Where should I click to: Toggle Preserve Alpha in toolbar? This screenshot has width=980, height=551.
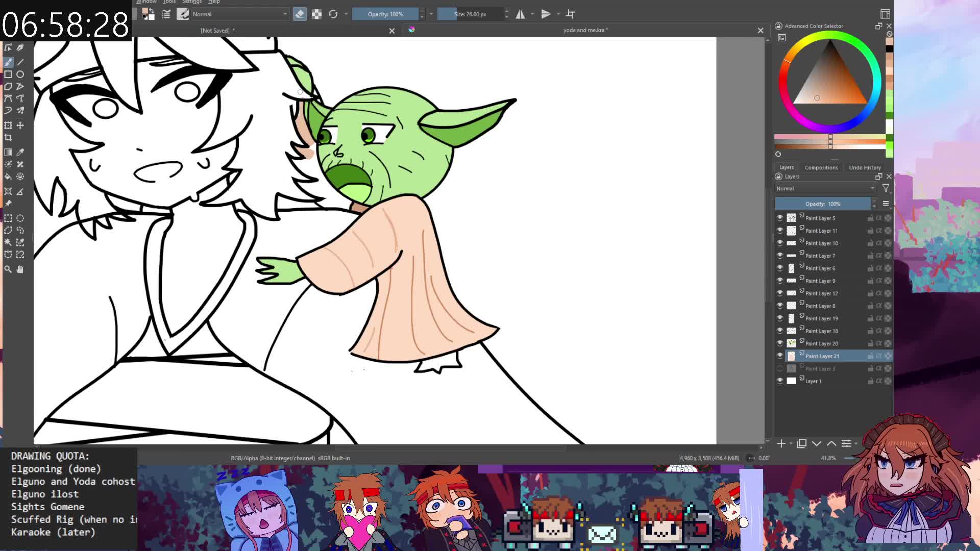tap(317, 14)
